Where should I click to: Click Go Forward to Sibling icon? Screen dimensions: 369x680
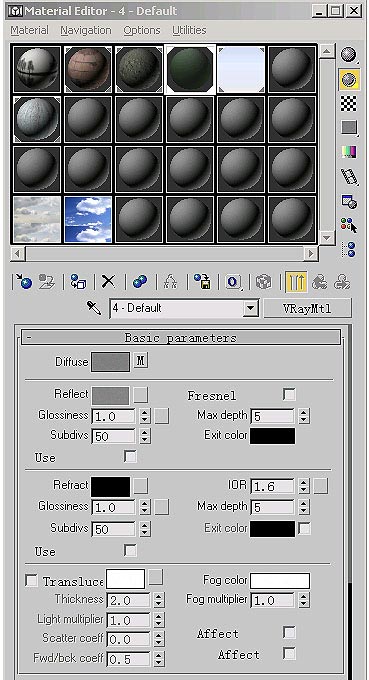pyautogui.click(x=342, y=282)
